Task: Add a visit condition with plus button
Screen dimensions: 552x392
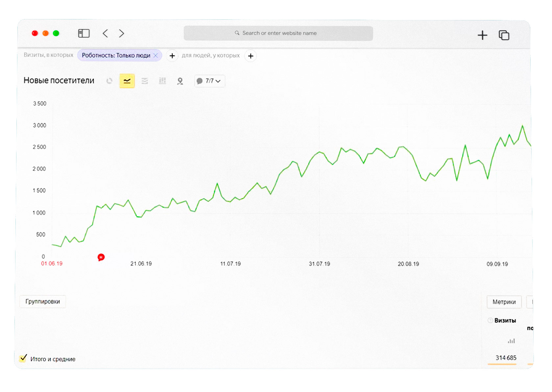Action: click(172, 56)
